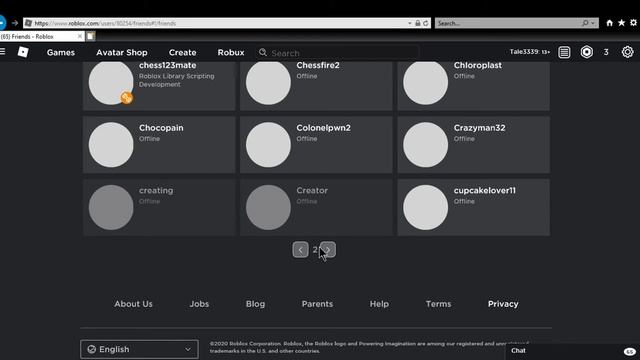The image size is (640, 360).
Task: Open the Avatar Shop page
Action: [x=122, y=53]
